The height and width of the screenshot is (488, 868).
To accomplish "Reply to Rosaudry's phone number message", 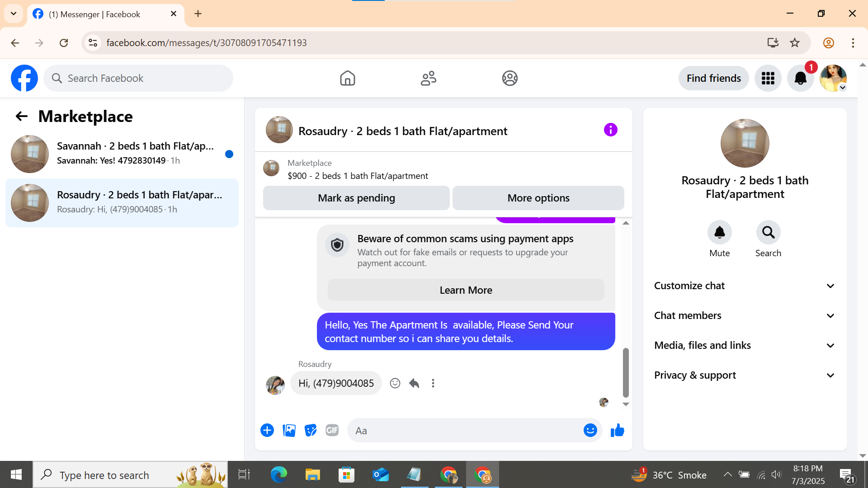I will [414, 384].
